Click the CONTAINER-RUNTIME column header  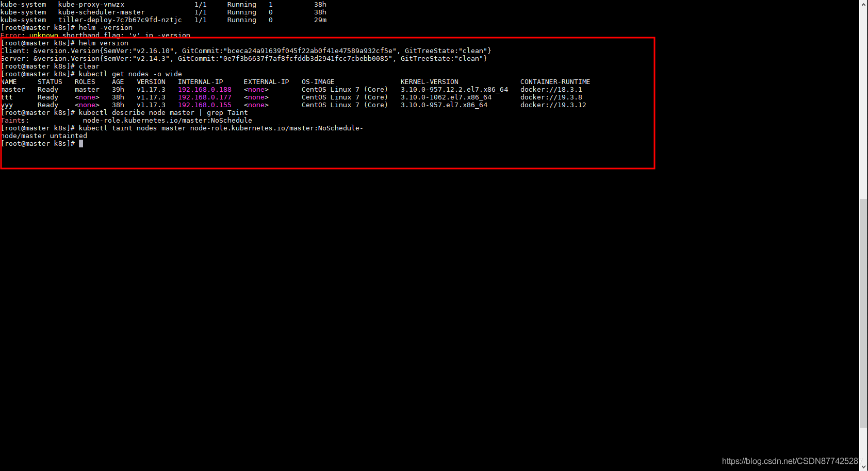(x=555, y=82)
